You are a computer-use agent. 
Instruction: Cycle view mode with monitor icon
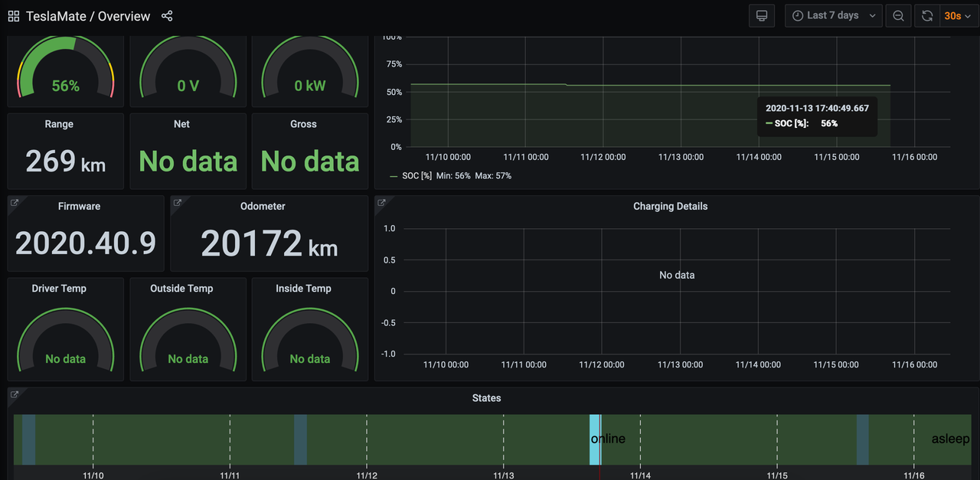tap(761, 16)
